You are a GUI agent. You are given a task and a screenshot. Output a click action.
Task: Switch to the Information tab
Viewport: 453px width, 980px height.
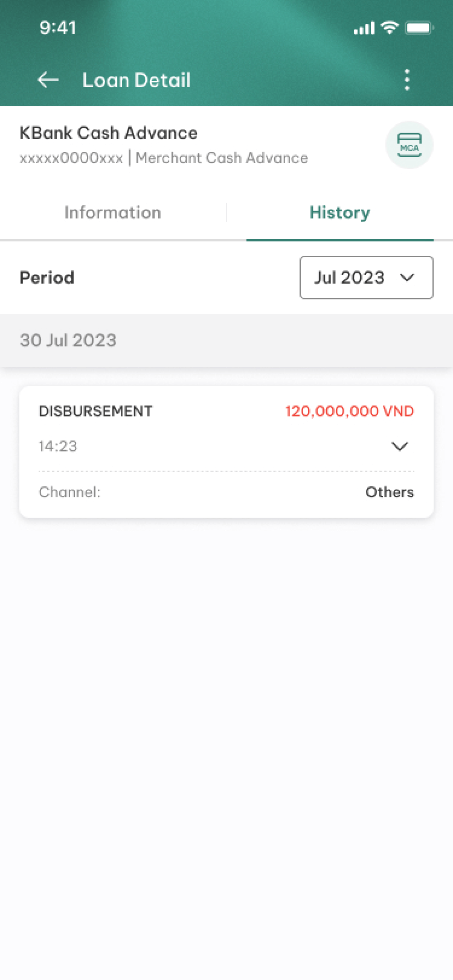coord(113,212)
